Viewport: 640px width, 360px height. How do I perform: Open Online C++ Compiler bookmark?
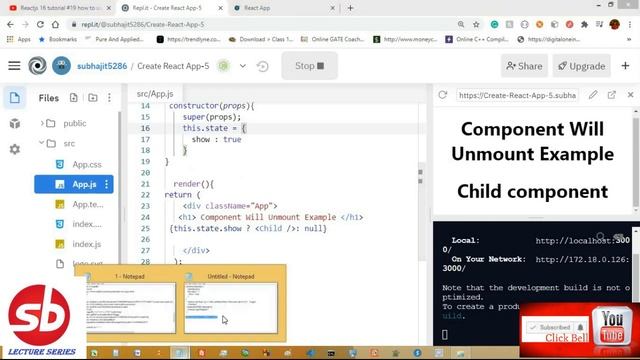[477, 39]
